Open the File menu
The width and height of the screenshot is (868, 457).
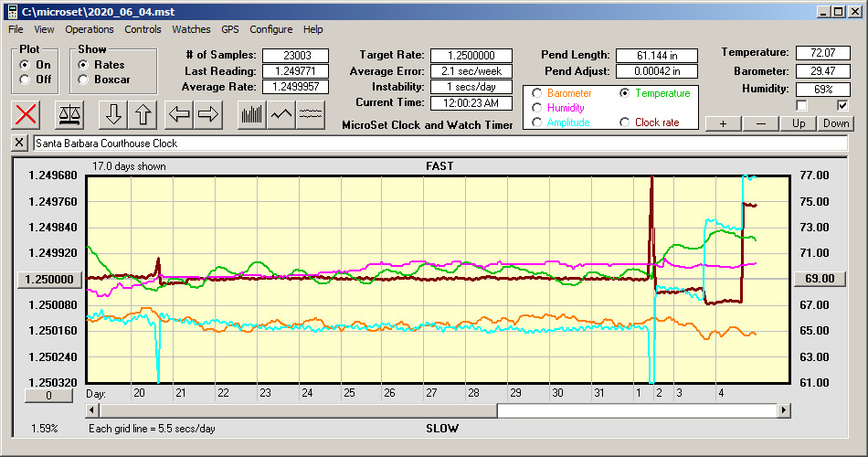(16, 29)
